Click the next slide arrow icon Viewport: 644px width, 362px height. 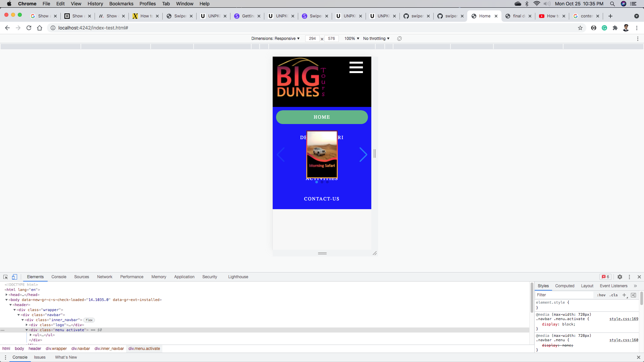pyautogui.click(x=363, y=154)
